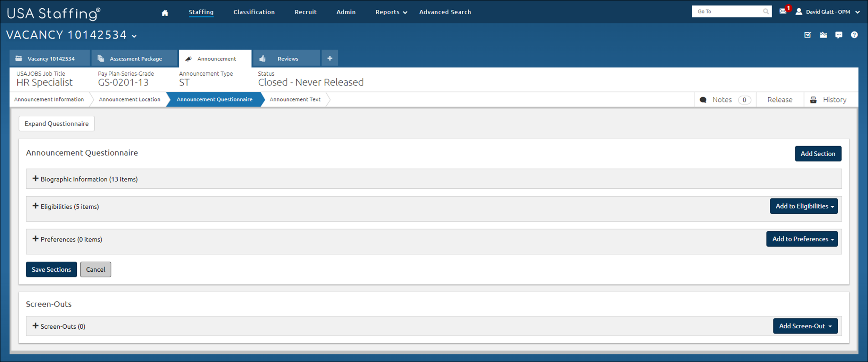Image resolution: width=868 pixels, height=362 pixels.
Task: Click the user profile icon
Action: pyautogui.click(x=799, y=12)
